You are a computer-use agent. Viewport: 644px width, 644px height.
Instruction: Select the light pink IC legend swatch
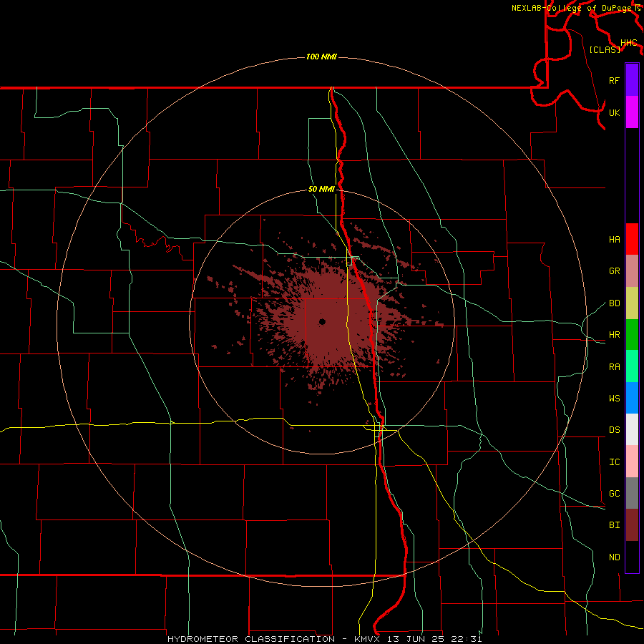tap(632, 462)
